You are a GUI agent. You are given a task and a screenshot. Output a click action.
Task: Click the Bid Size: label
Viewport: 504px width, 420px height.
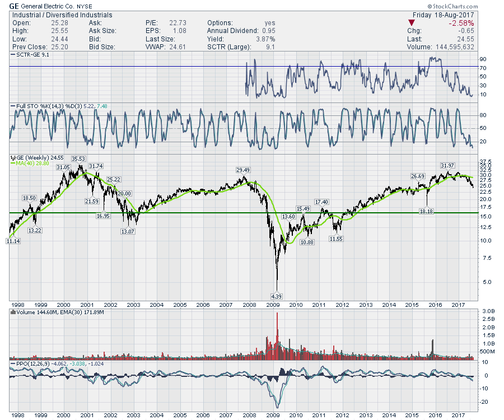(x=102, y=47)
